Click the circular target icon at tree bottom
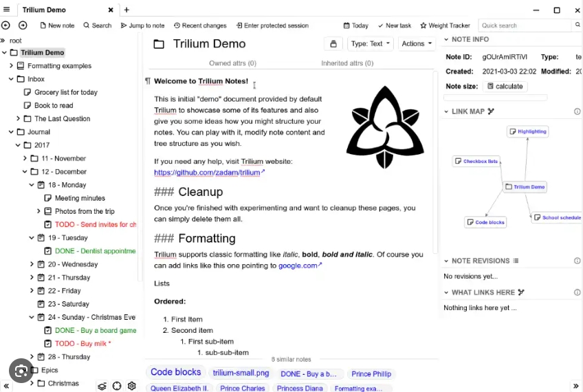Screen dimensions: 583x392 click(117, 386)
